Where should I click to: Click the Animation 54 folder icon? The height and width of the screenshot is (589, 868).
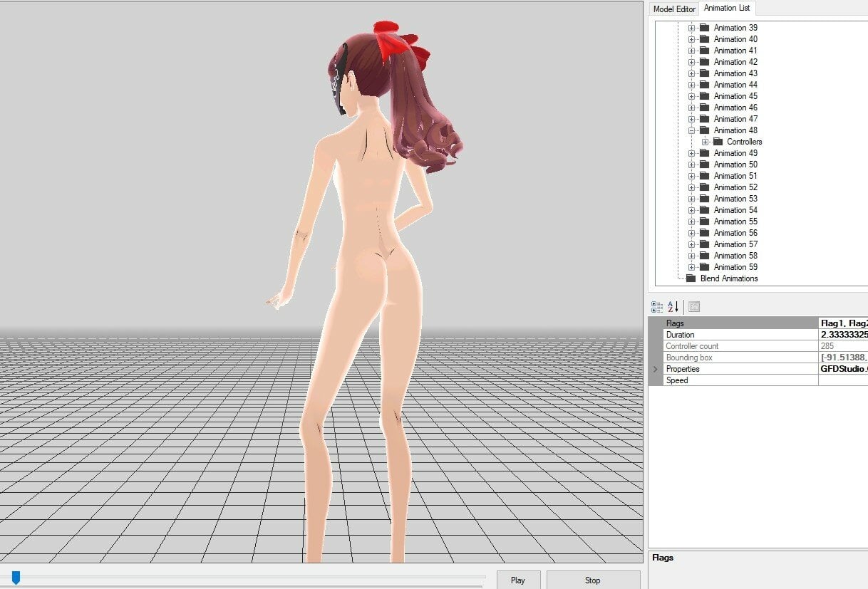pyautogui.click(x=704, y=210)
